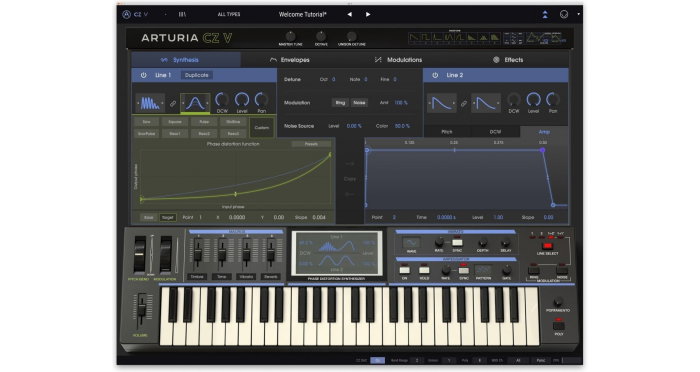
Task: Collapse the advanced panel with double-arrow icon
Action: (x=545, y=14)
